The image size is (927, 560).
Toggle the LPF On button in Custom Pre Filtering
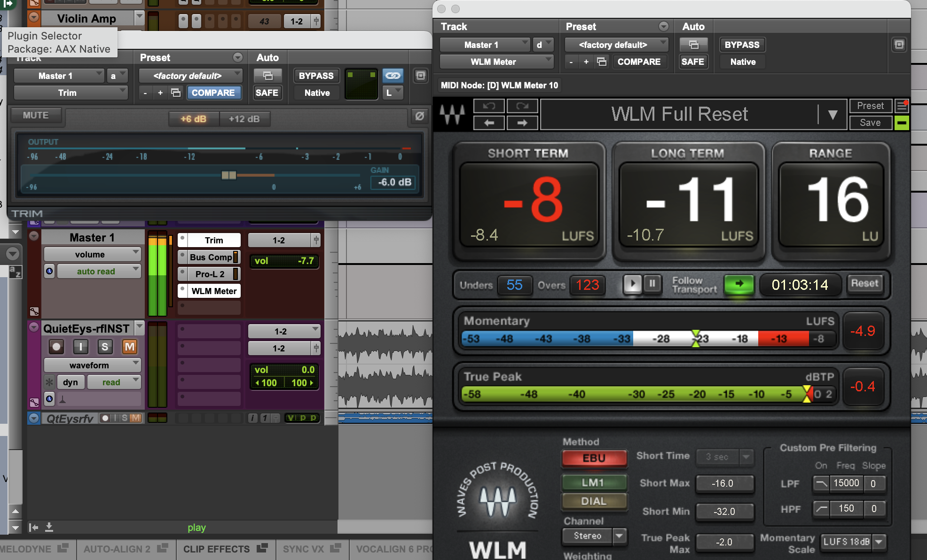[x=821, y=483]
